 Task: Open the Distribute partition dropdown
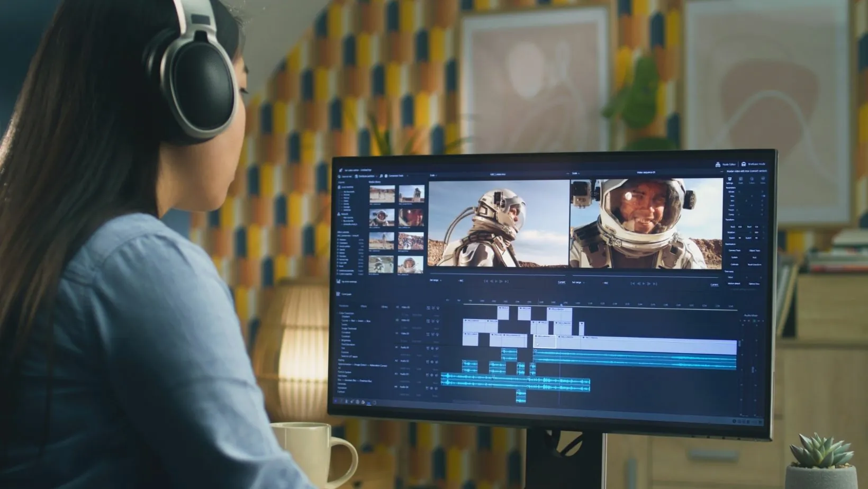click(365, 176)
